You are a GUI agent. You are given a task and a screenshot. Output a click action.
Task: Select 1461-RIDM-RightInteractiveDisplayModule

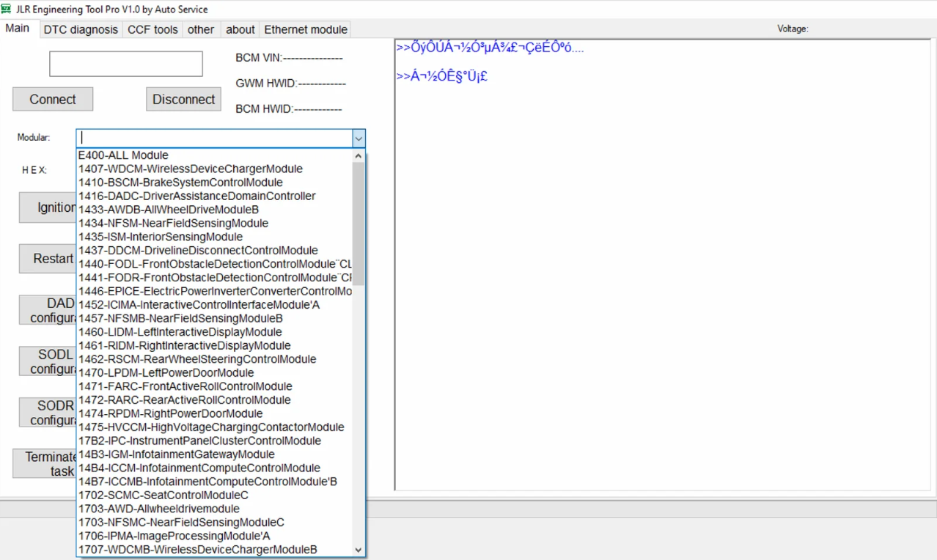[214, 345]
